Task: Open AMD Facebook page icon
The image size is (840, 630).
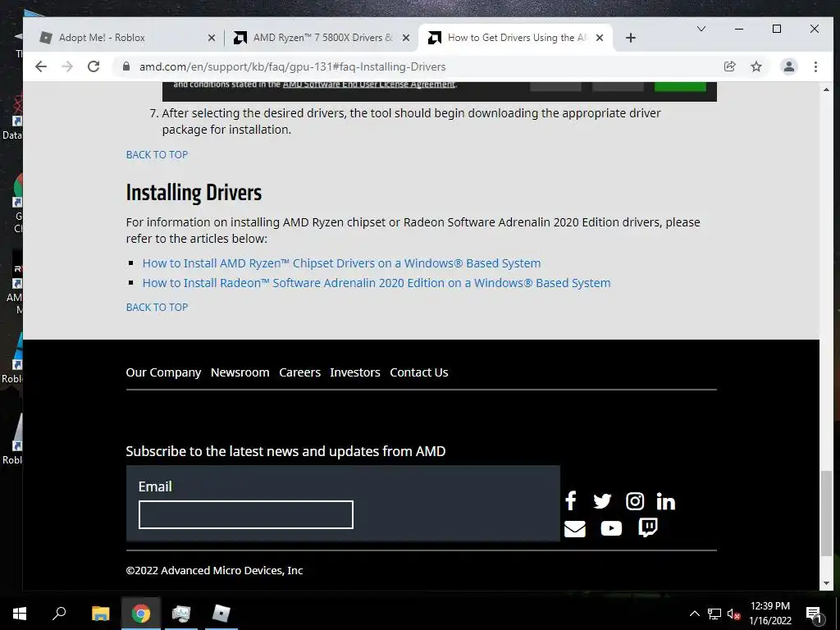Action: point(571,501)
